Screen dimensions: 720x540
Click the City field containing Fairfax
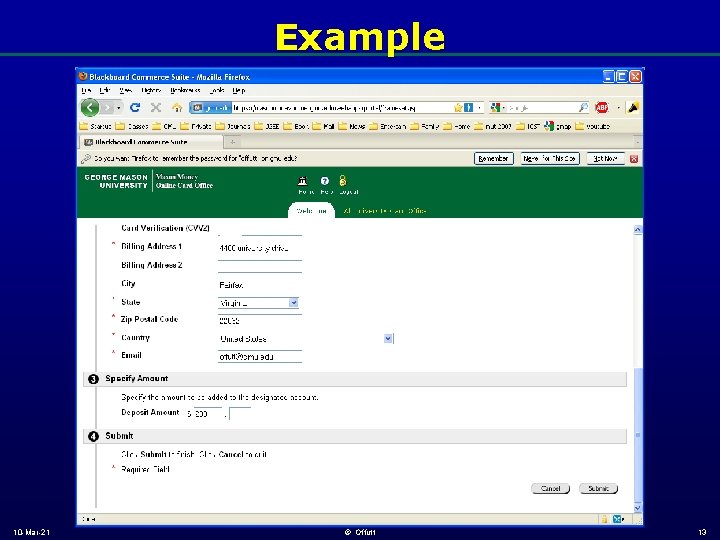tap(260, 285)
